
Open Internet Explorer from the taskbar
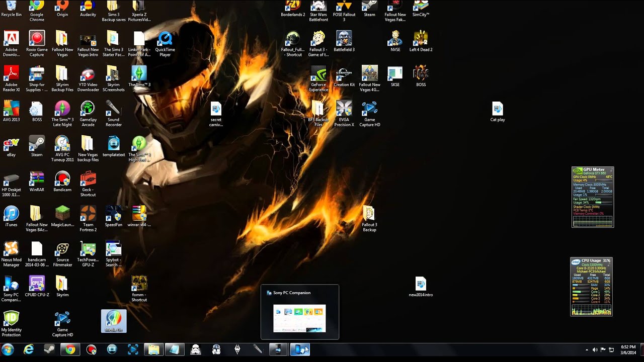29,349
